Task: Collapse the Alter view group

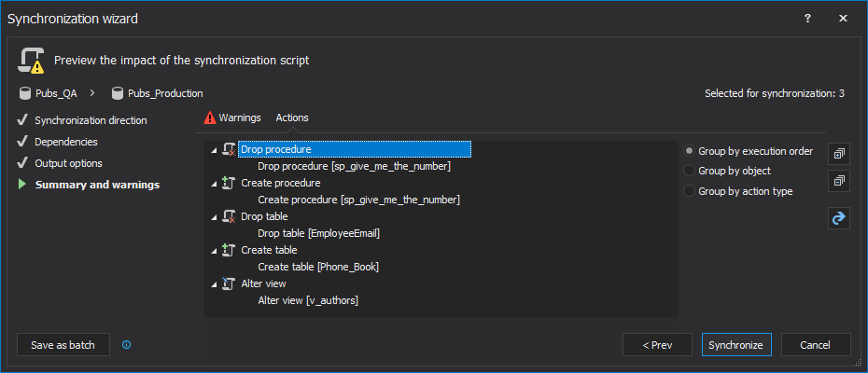Action: 215,283
